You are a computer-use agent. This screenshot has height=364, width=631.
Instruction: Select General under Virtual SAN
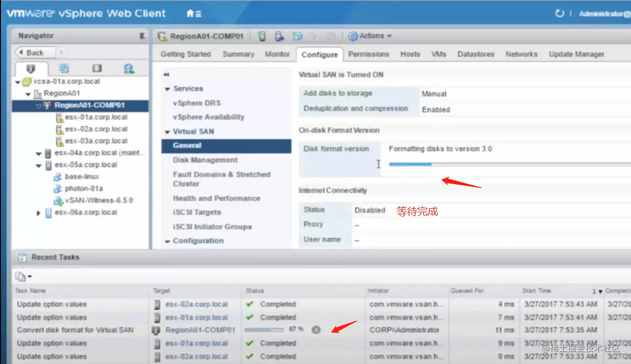[x=226, y=146]
